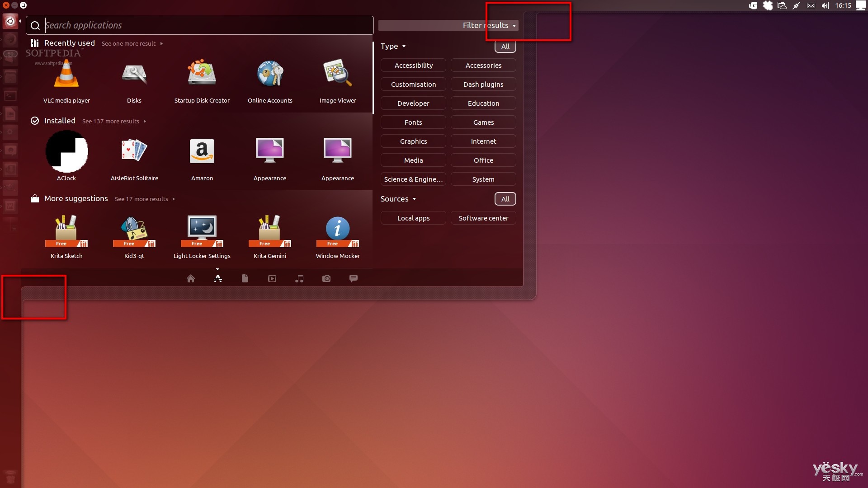868x488 pixels.
Task: Preview Kid3-qt suggestion
Action: pyautogui.click(x=134, y=237)
